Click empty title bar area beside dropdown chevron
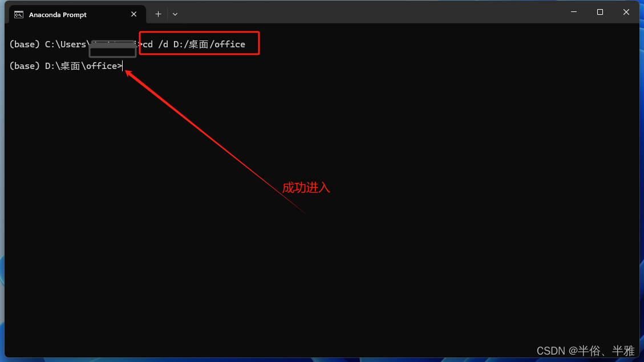This screenshot has height=362, width=644. [x=370, y=13]
